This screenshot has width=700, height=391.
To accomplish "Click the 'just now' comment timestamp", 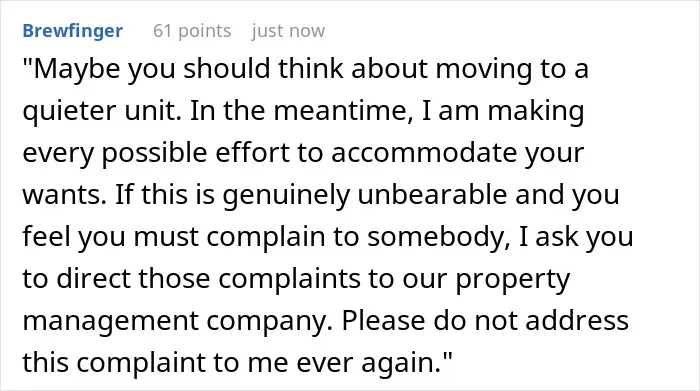I will click(288, 31).
